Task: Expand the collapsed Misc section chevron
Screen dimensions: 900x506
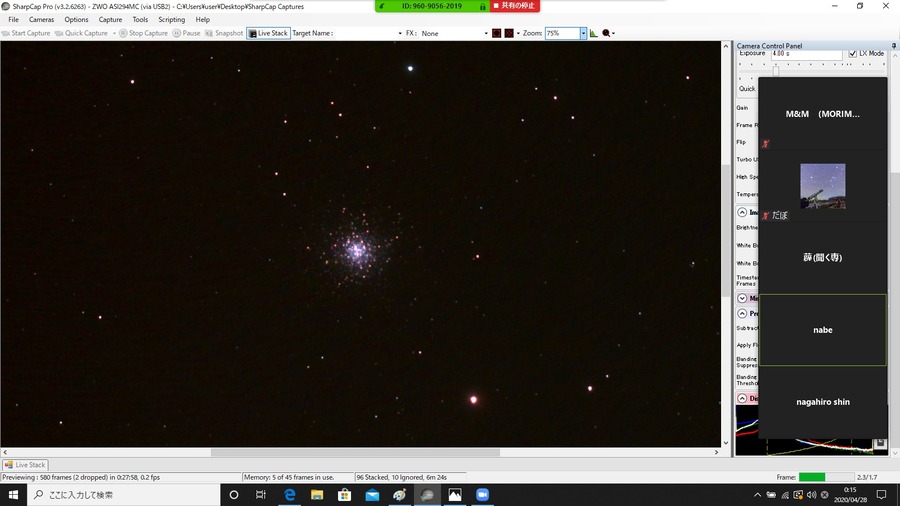Action: [742, 298]
